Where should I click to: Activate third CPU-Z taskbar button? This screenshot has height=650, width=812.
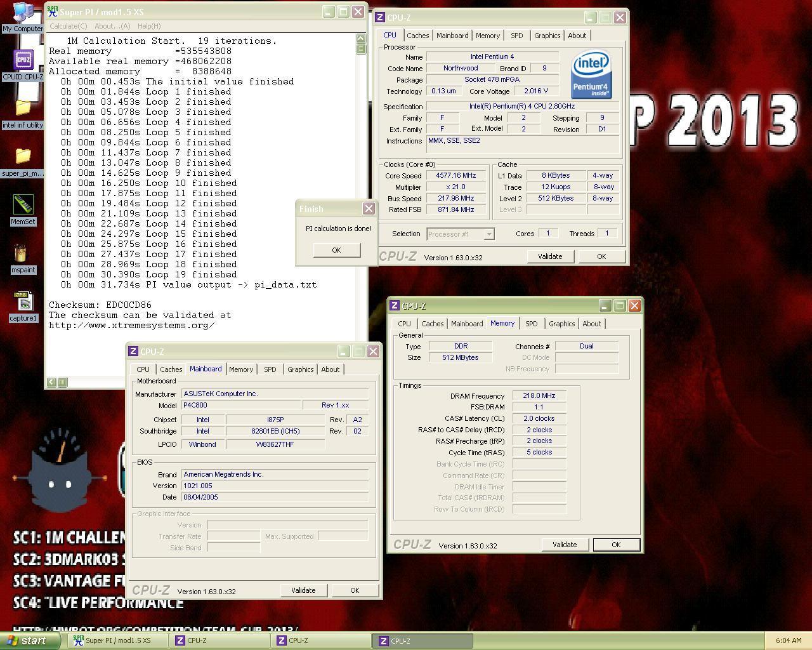[422, 641]
